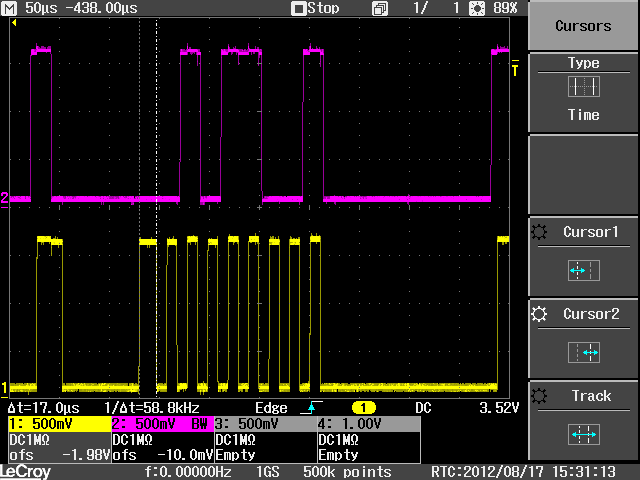Click the Cursor2 right cursor arrow icon
Image resolution: width=640 pixels, height=480 pixels.
coord(584,352)
